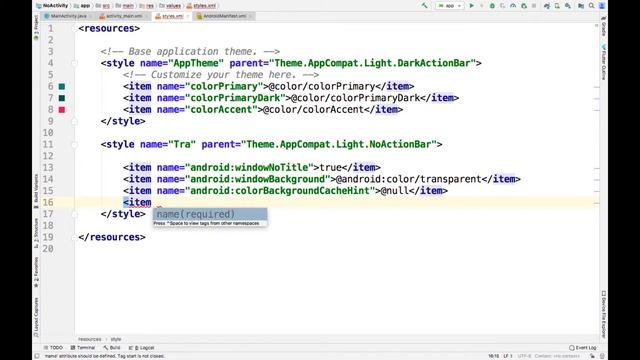Open the TODO tool window

click(x=53, y=348)
